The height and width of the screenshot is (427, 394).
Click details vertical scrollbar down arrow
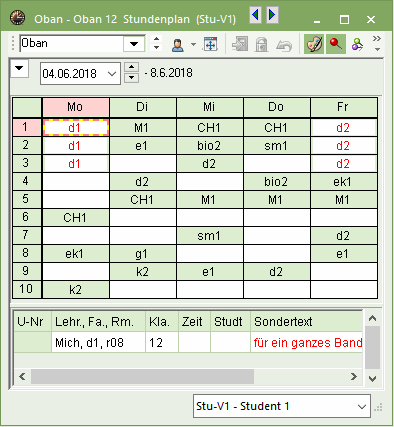[372, 379]
